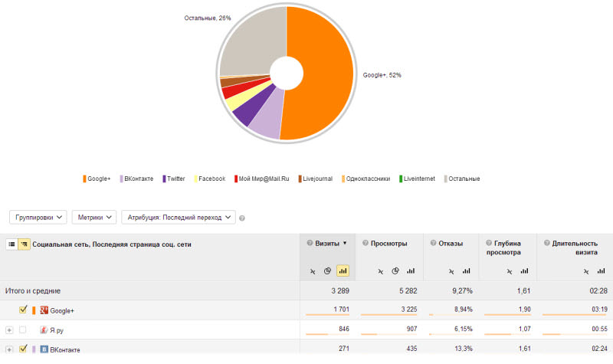Click Google+ visits value 1 701
The width and height of the screenshot is (613, 364).
pos(341,310)
